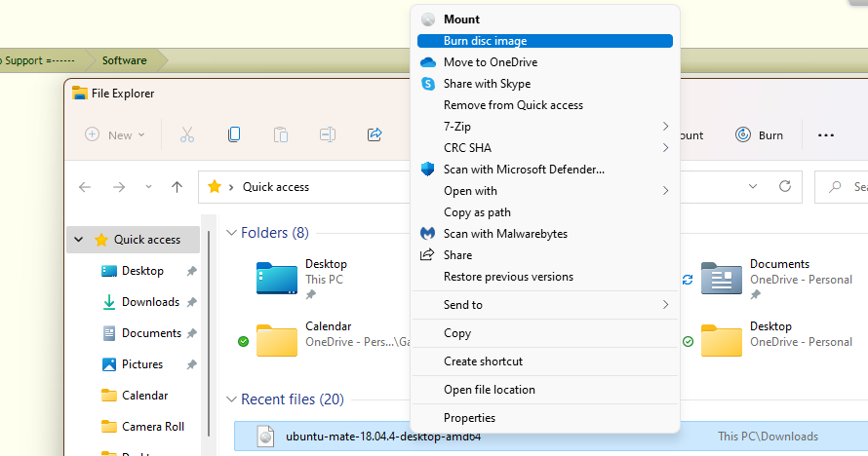
Task: Open the address bar history dropdown
Action: 753,187
